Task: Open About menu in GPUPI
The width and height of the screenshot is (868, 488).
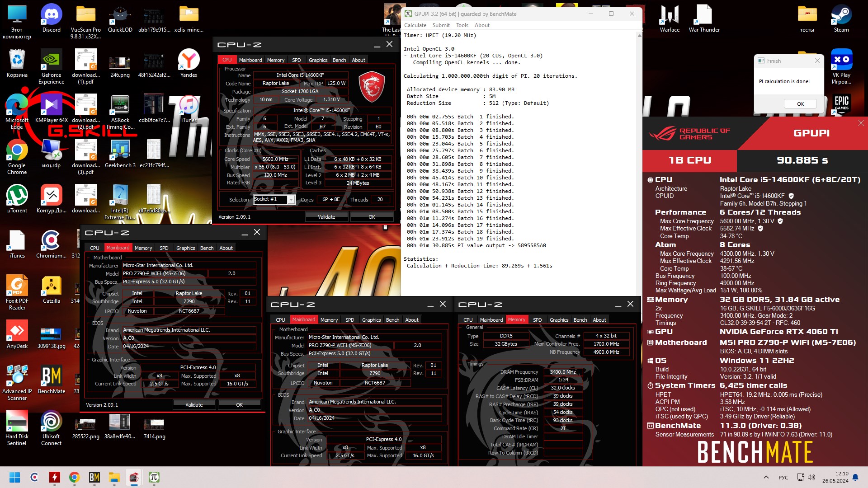Action: [x=482, y=25]
